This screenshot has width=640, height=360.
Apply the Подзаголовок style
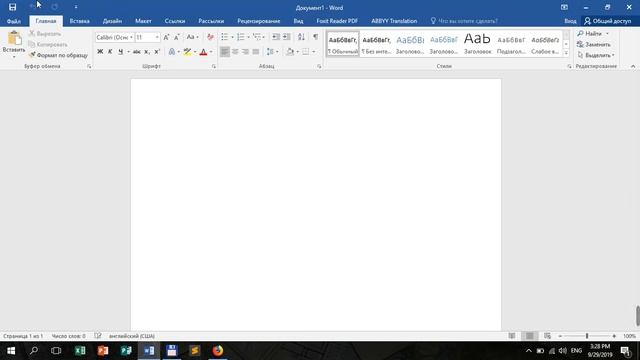point(511,44)
